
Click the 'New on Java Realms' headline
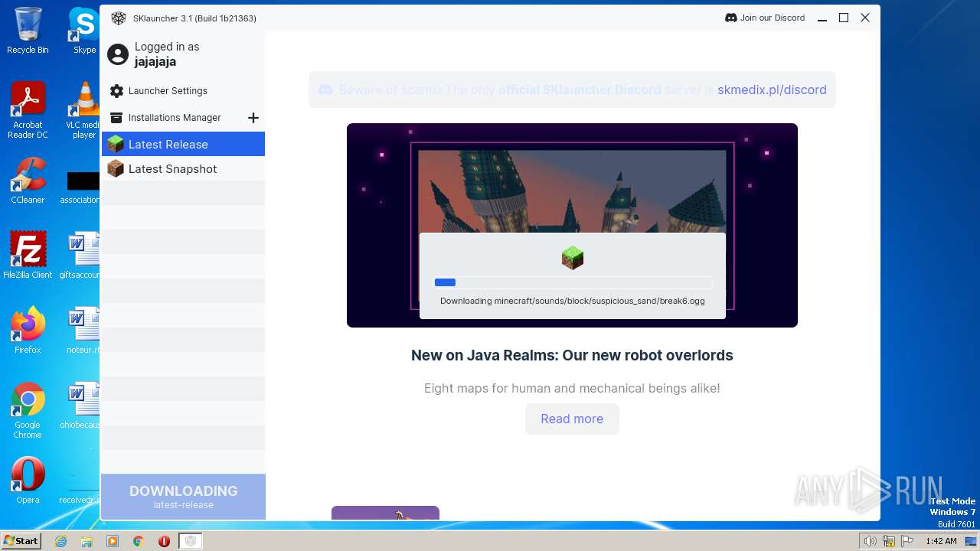pos(572,355)
